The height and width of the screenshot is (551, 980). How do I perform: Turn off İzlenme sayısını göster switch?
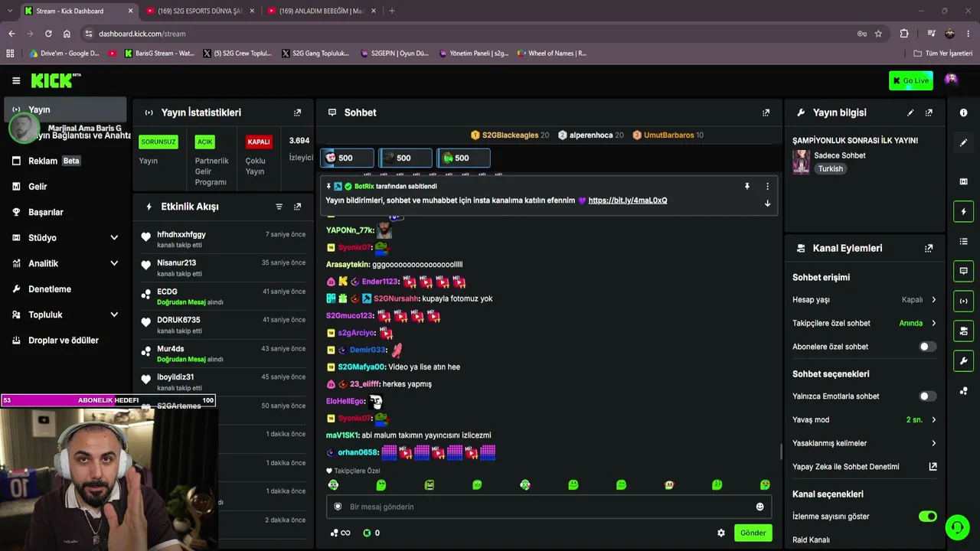coord(927,517)
